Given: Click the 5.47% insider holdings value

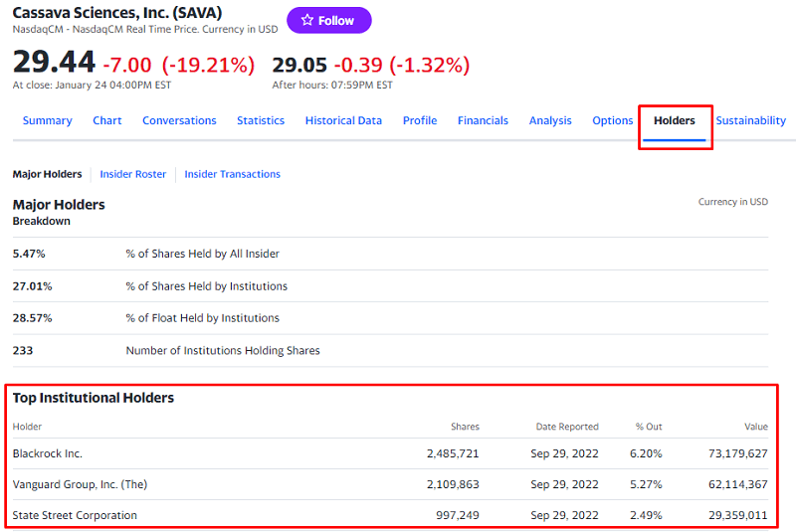Looking at the screenshot, I should click(x=29, y=254).
